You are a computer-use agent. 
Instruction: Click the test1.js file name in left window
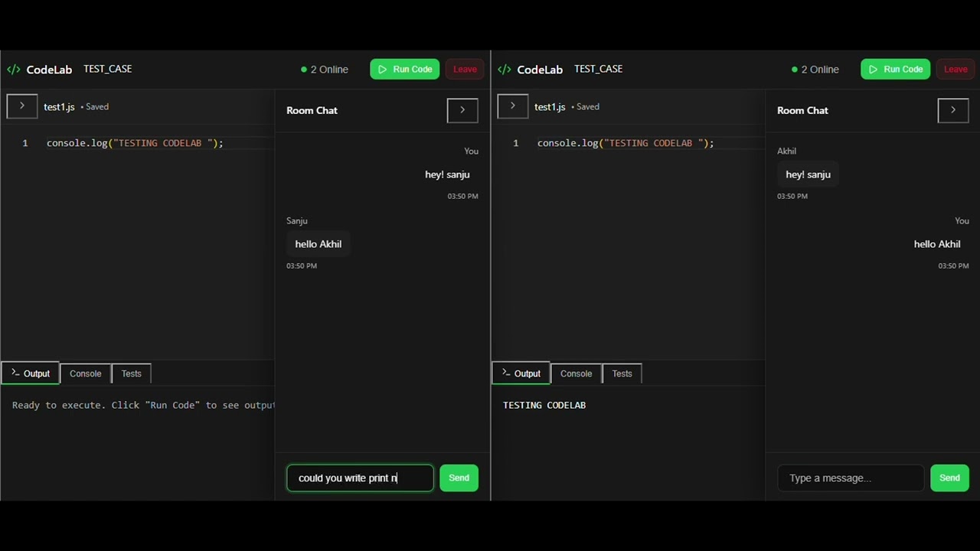pos(59,107)
